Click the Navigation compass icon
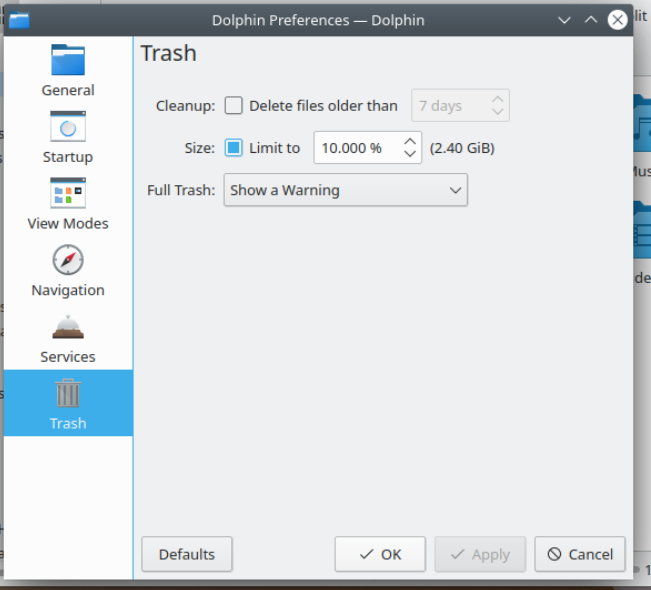This screenshot has width=651, height=590. [68, 260]
